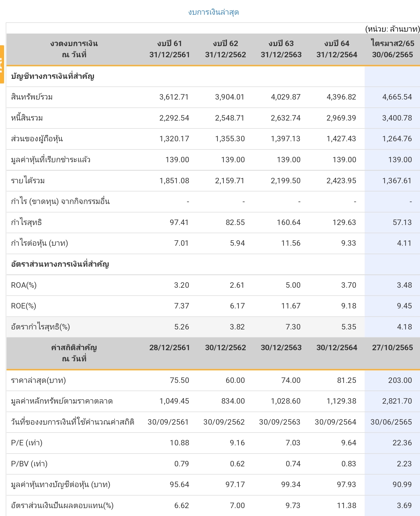Click ROE value 11.67
This screenshot has height=516, width=420.
(x=291, y=306)
